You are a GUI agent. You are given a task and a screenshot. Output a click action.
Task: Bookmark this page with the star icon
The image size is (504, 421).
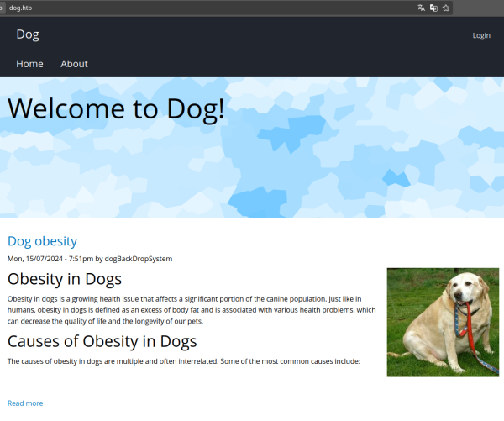click(x=446, y=8)
